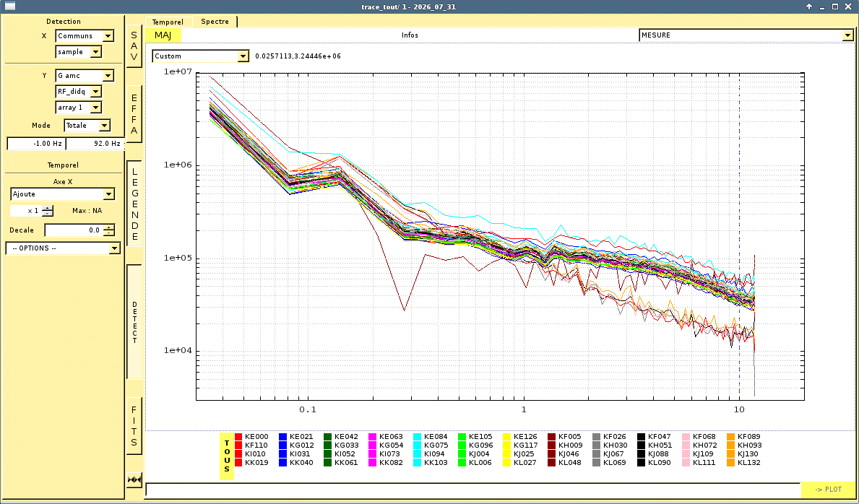Toggle the LEGENDE side panel
This screenshot has width=859, height=504.
134,203
